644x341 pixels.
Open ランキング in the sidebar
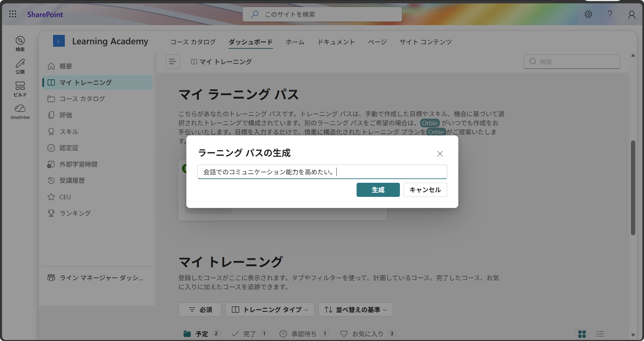pyautogui.click(x=97, y=213)
